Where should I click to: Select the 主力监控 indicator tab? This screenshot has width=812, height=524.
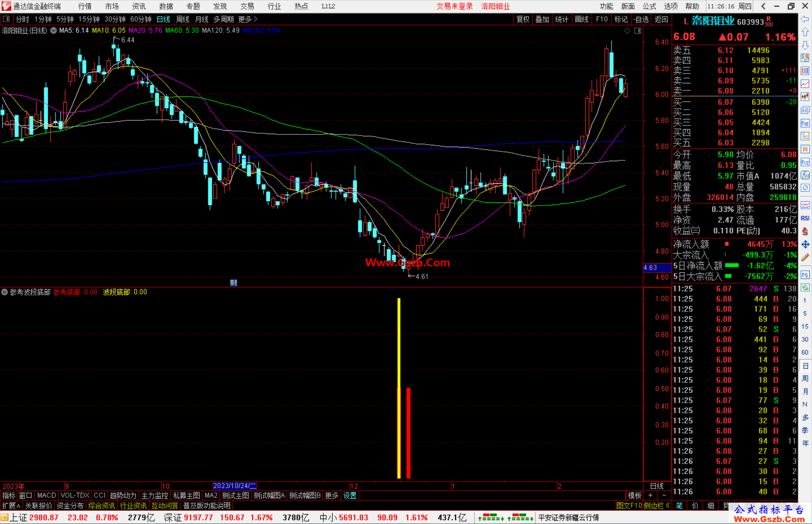[x=155, y=495]
